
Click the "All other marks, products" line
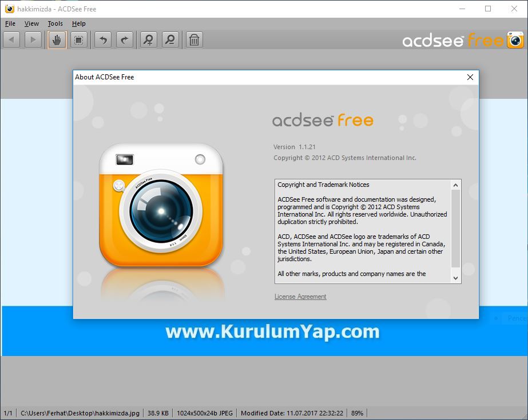pos(352,274)
